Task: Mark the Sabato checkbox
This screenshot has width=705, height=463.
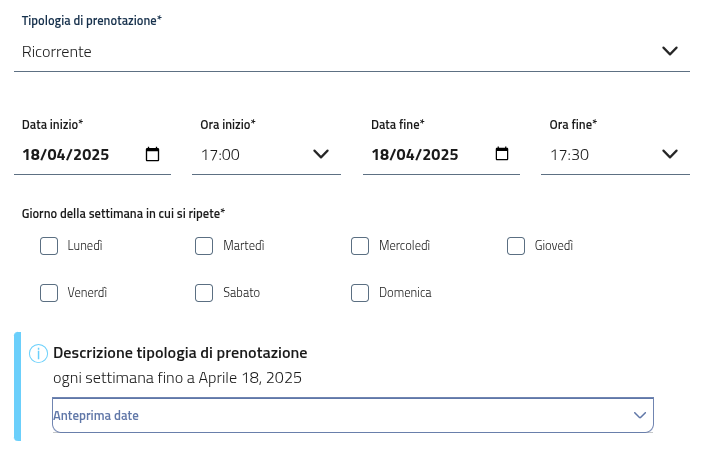Action: (204, 293)
